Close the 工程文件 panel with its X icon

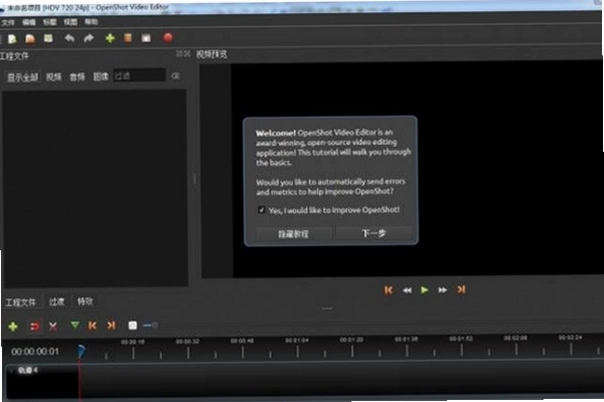pyautogui.click(x=187, y=54)
